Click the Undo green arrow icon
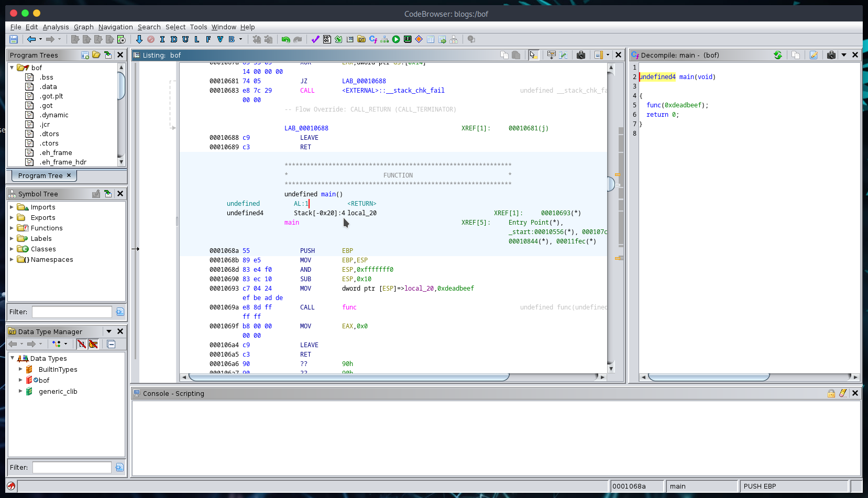Viewport: 868px width, 498px height. (285, 39)
